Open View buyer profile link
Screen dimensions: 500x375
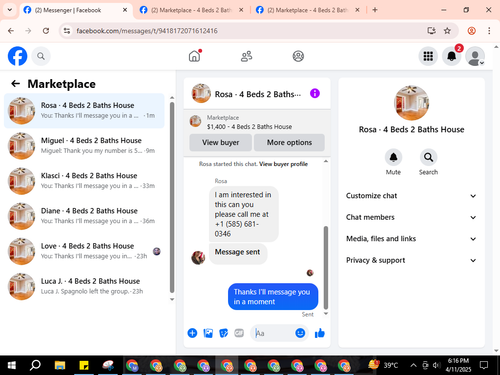coord(283,164)
